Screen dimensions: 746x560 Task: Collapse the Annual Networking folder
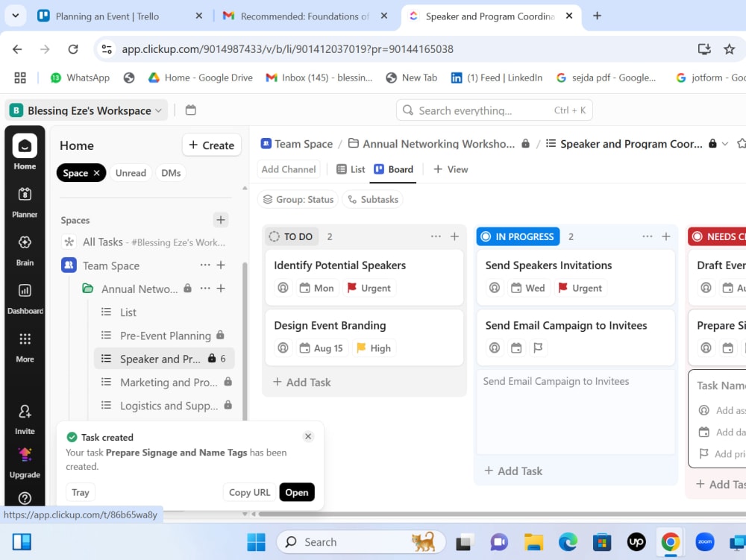pos(88,289)
